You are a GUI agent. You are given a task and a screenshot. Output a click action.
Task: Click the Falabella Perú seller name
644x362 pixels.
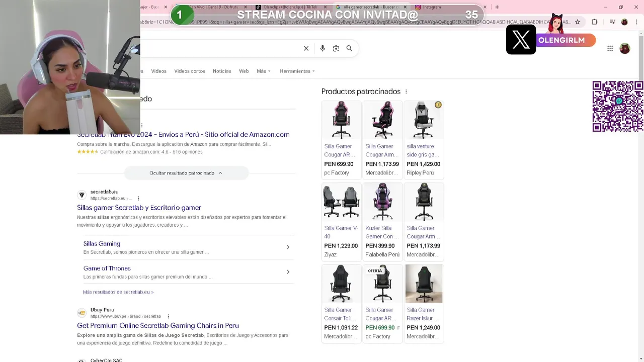[382, 255]
